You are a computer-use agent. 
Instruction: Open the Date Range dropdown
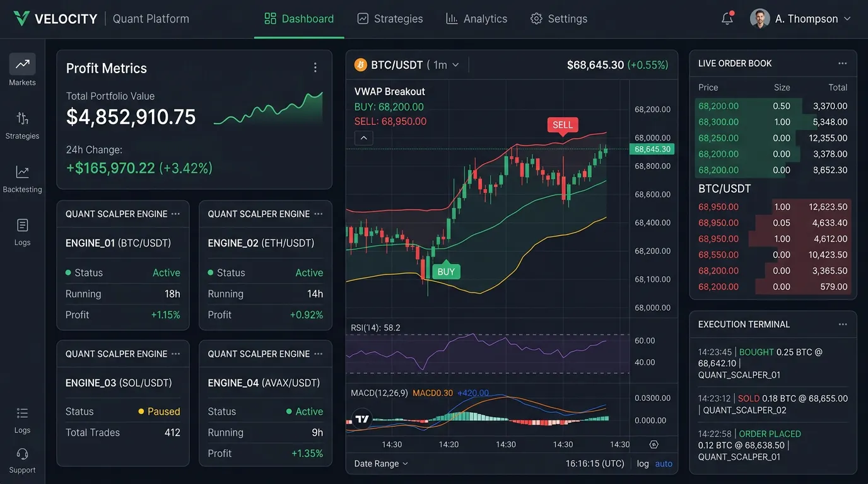tap(381, 464)
